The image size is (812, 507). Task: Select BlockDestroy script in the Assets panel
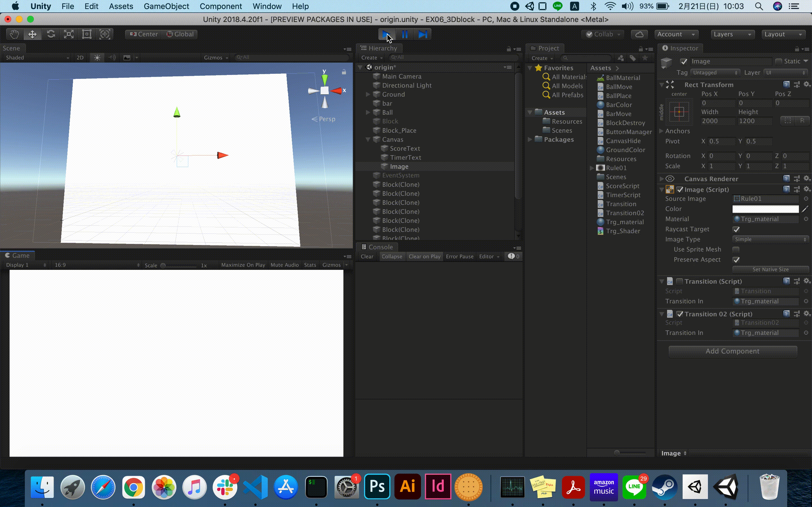(625, 123)
